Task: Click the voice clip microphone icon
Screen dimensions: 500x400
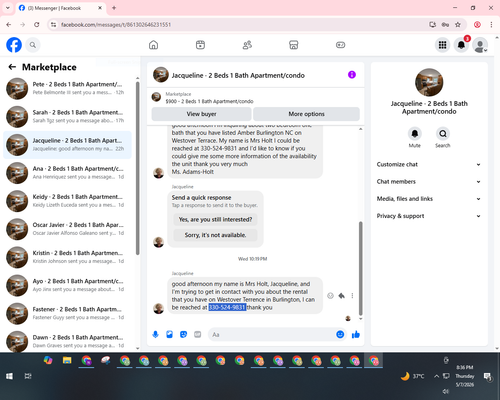Action: click(x=155, y=334)
